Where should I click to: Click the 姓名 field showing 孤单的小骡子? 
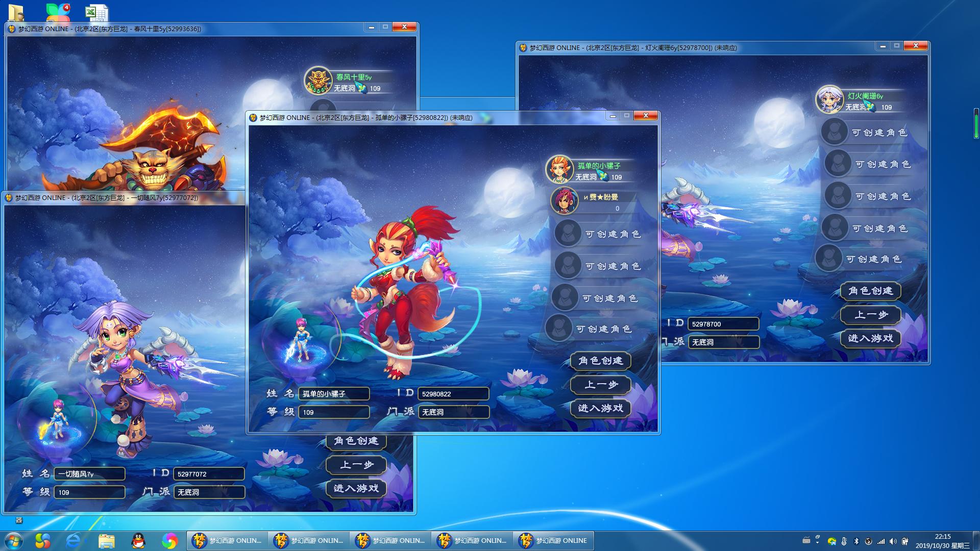(x=334, y=393)
